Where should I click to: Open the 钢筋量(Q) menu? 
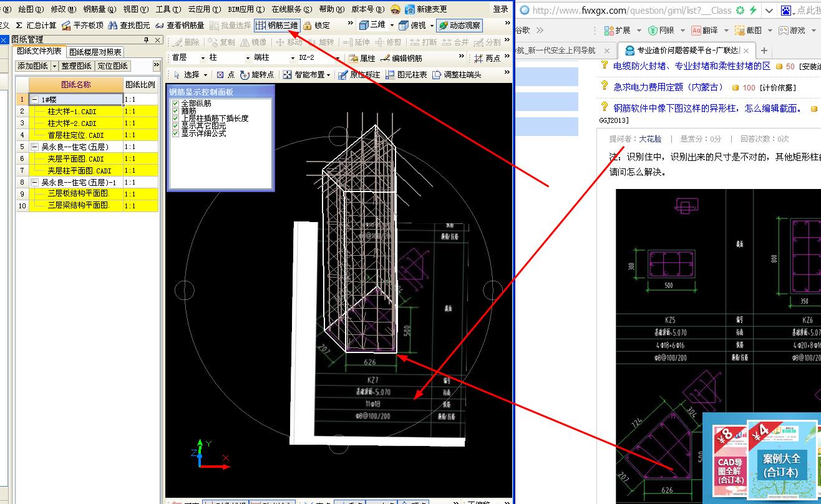(100, 9)
